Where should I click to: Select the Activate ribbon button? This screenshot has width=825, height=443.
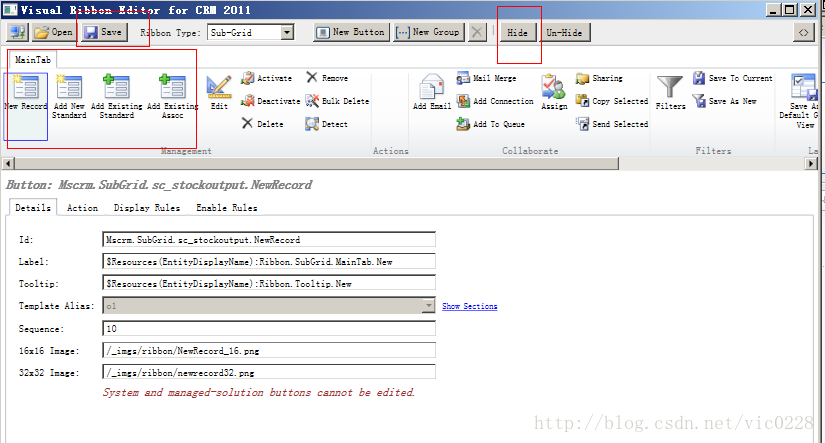(x=266, y=78)
